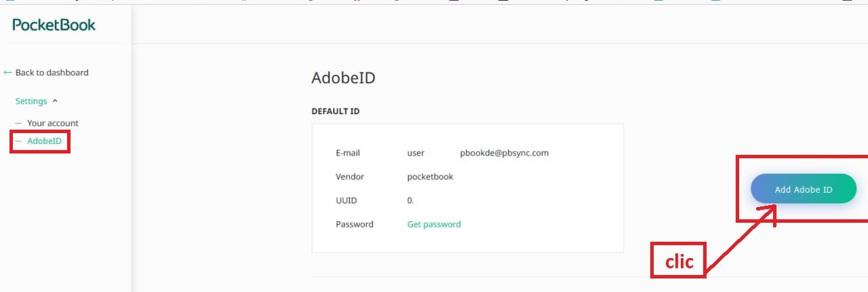Image resolution: width=868 pixels, height=292 pixels.
Task: Click the DEFAULT ID section label
Action: pos(335,111)
